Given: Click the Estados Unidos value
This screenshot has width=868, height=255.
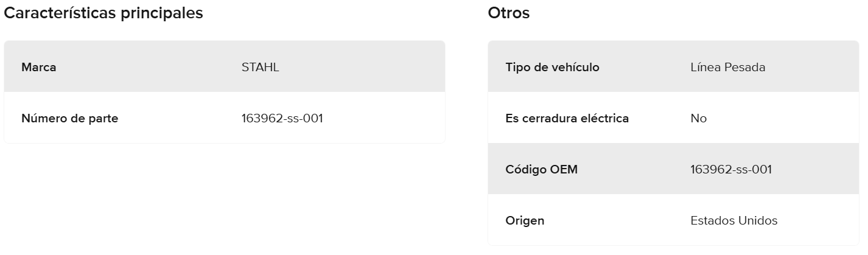Looking at the screenshot, I should point(733,221).
